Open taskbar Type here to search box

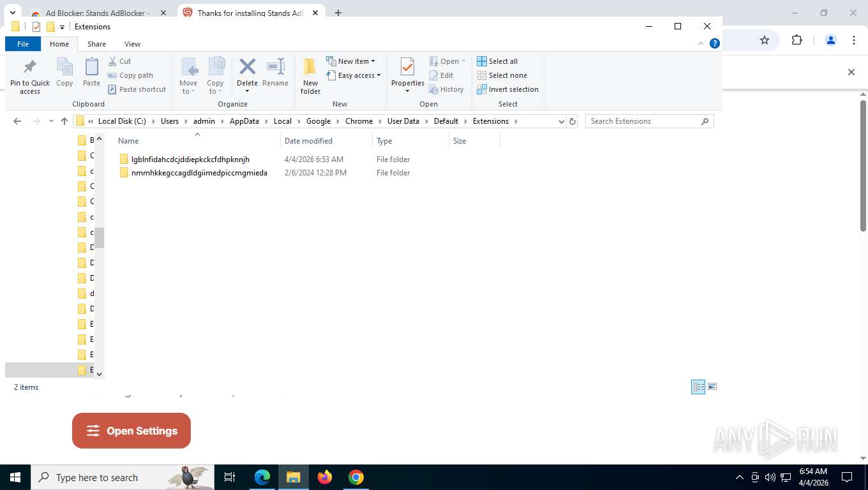point(123,477)
